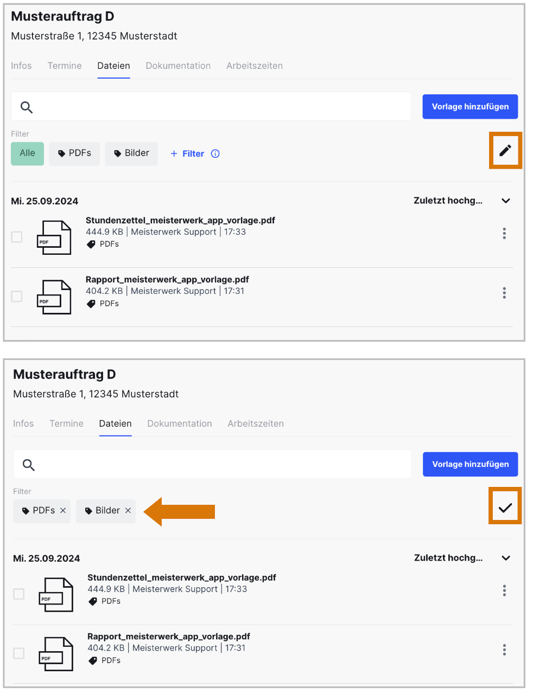Image resolution: width=533 pixels, height=694 pixels.
Task: Click the Rapport PDF file icon in bottom panel
Action: pyautogui.click(x=56, y=654)
